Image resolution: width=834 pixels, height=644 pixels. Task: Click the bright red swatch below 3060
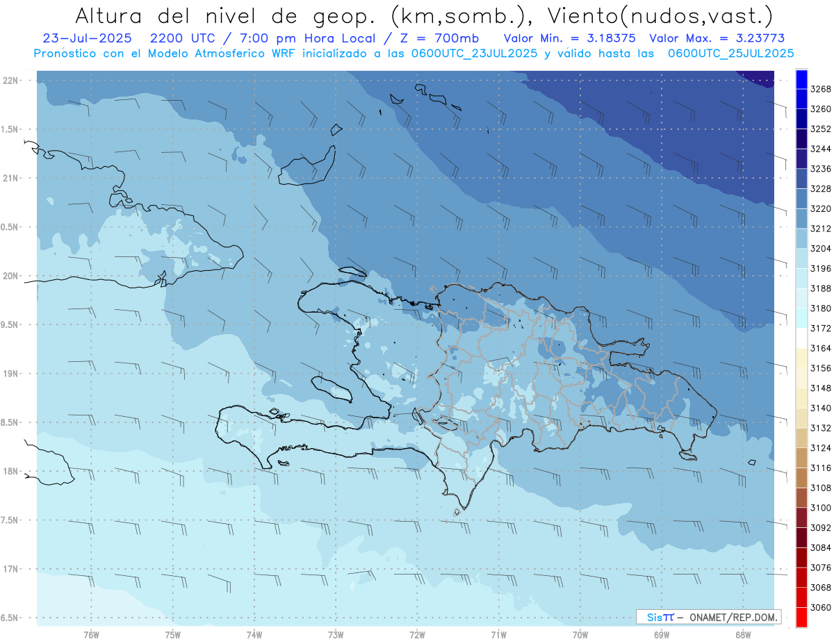(x=801, y=617)
